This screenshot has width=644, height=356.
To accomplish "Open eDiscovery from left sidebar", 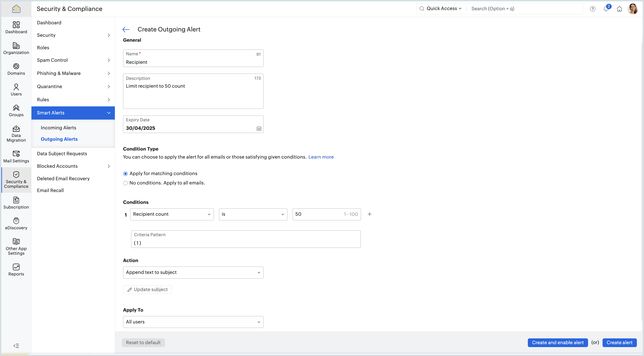I will click(x=16, y=224).
